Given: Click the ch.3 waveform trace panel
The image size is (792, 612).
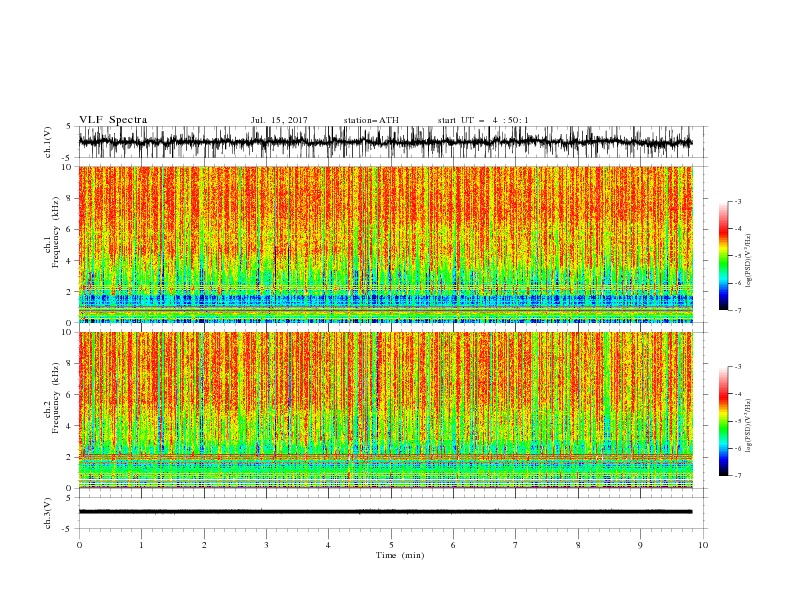Looking at the screenshot, I should coord(392,513).
